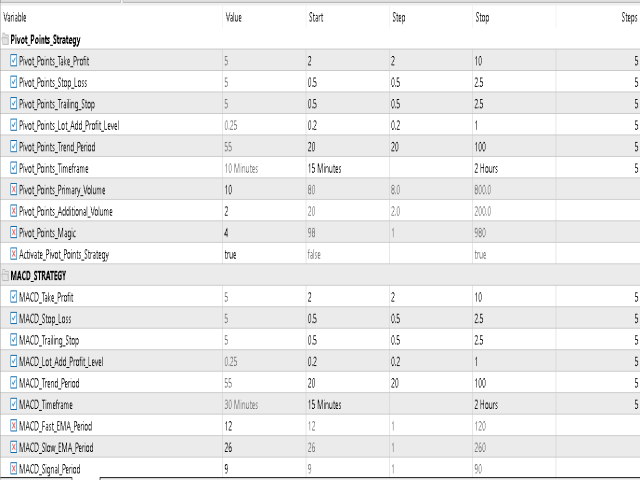The width and height of the screenshot is (640, 480).
Task: Toggle the Pivot_Points_Magic checkbox
Action: 13,232
